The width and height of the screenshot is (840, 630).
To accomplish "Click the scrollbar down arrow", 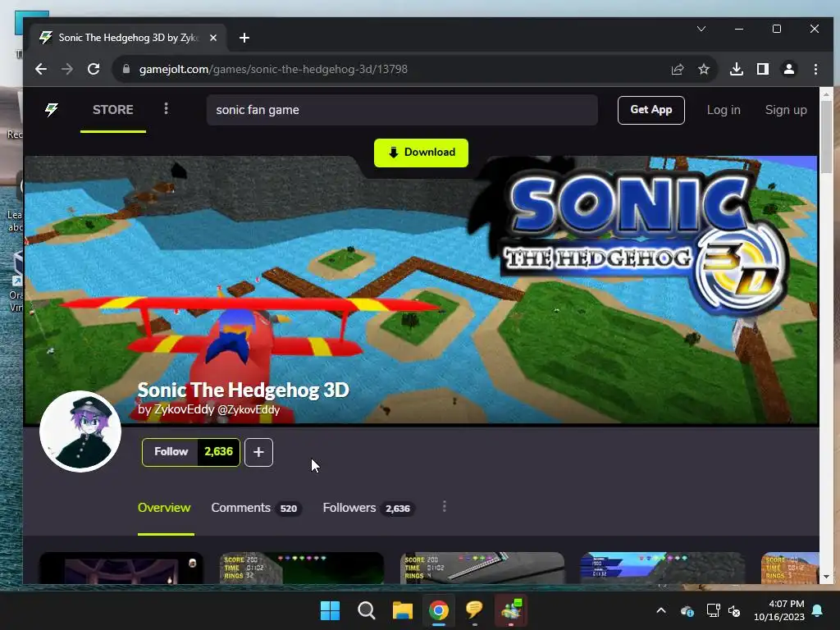I will pos(826,577).
